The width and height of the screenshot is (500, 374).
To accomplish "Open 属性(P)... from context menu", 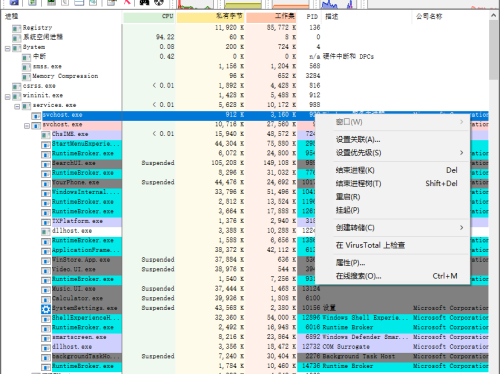I will (x=392, y=263).
